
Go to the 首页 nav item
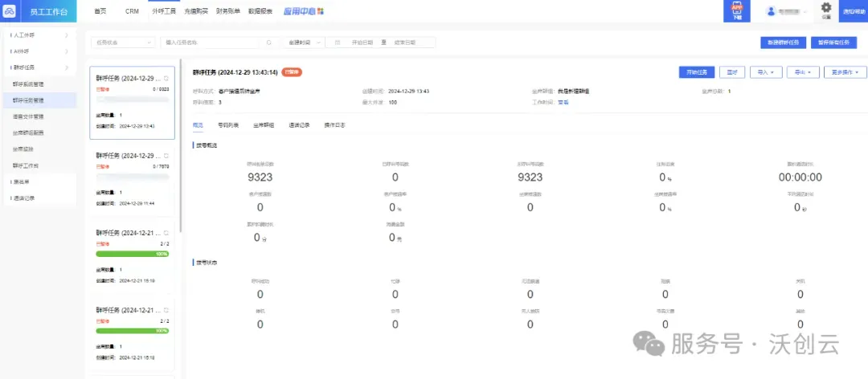tap(100, 11)
